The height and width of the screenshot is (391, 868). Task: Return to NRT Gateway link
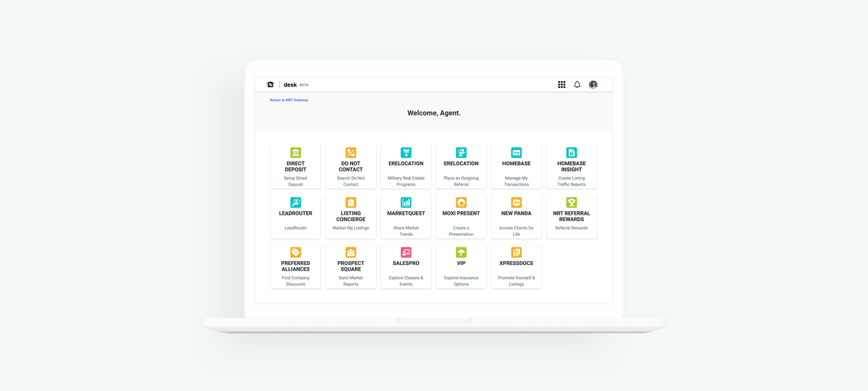click(x=289, y=100)
